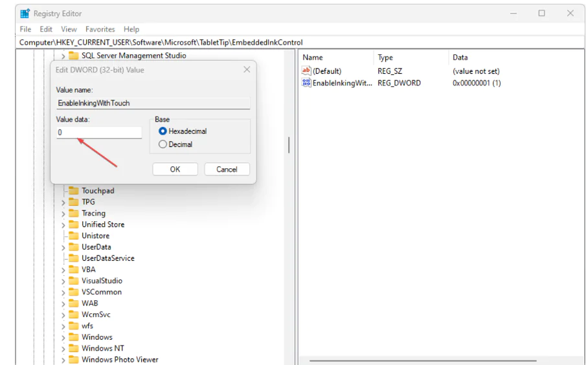
Task: Click the UserDataService folder icon
Action: (x=74, y=258)
